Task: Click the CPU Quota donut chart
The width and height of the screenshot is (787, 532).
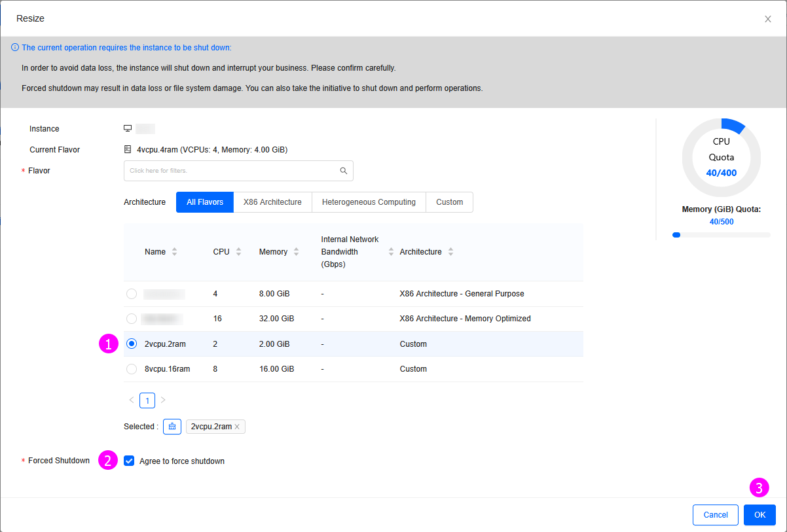Action: click(722, 158)
